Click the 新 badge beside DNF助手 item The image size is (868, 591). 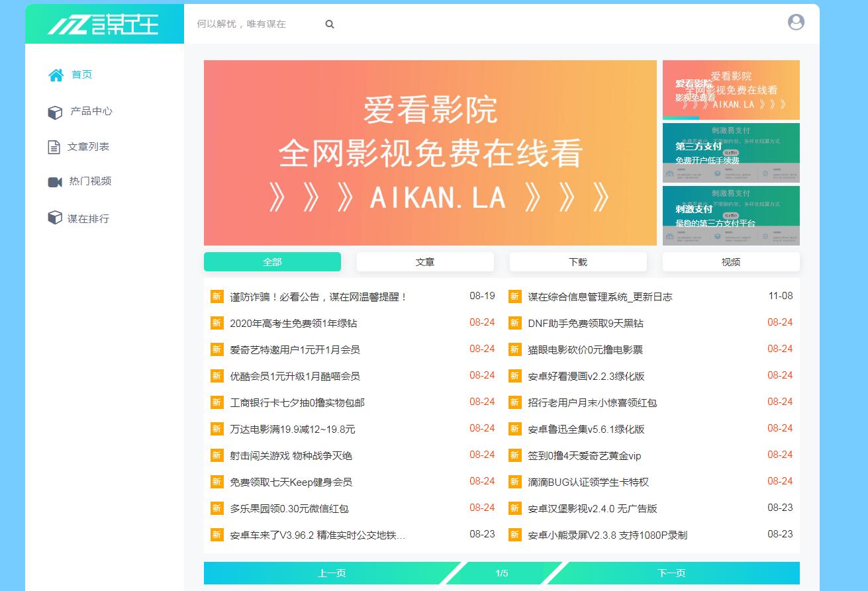pos(515,323)
